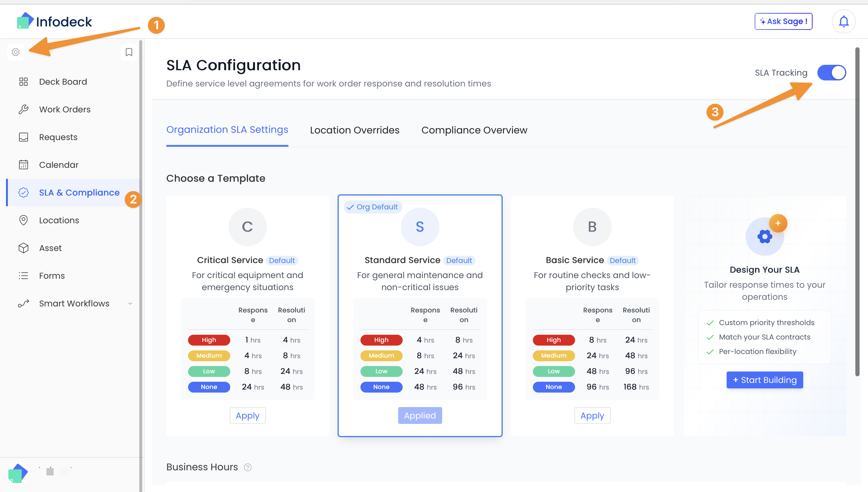The width and height of the screenshot is (868, 492).
Task: Open the Organization SLA Settings tab
Action: point(227,130)
